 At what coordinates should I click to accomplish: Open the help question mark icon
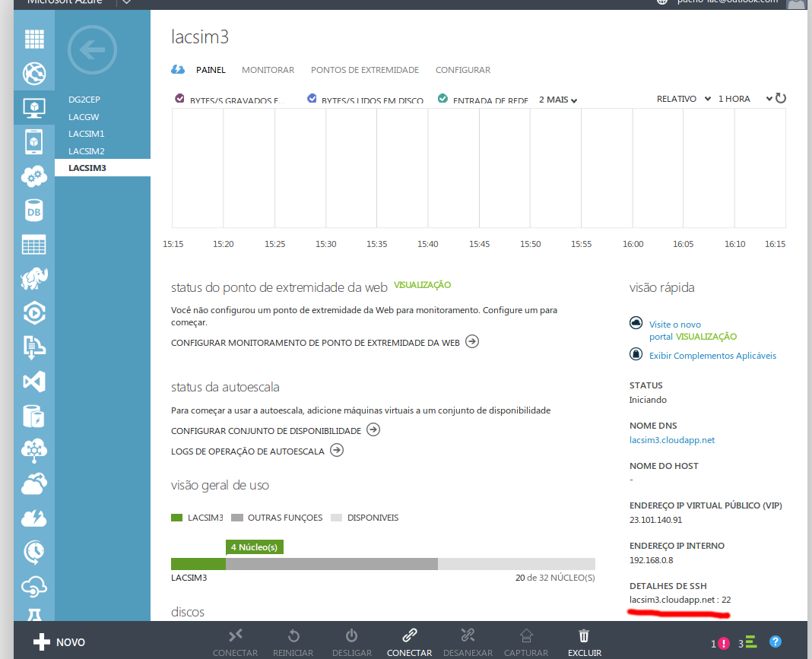[775, 642]
